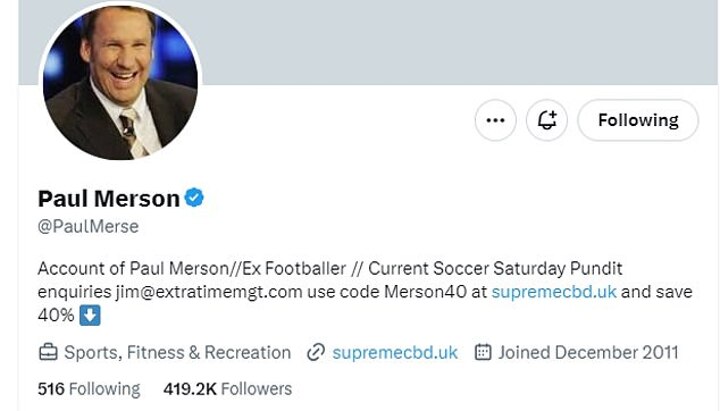Click the blue verified badge
Viewport: 720px width, 411px height.
[x=194, y=198]
